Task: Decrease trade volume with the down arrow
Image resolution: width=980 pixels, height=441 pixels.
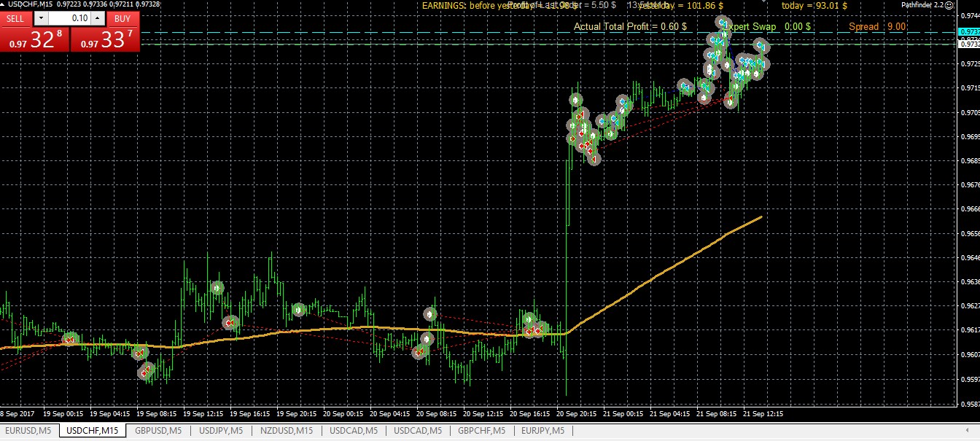Action: [40, 18]
